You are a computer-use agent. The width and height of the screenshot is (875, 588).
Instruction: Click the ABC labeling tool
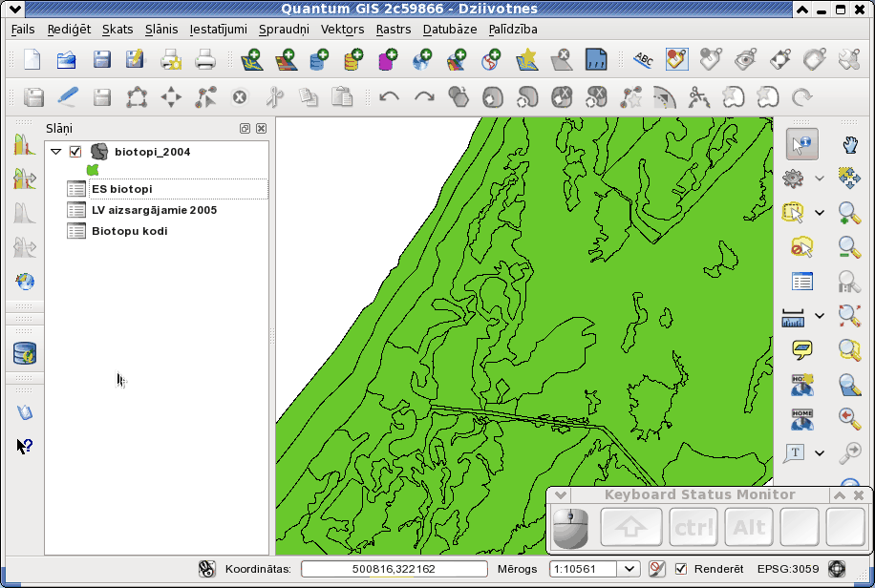pos(644,60)
